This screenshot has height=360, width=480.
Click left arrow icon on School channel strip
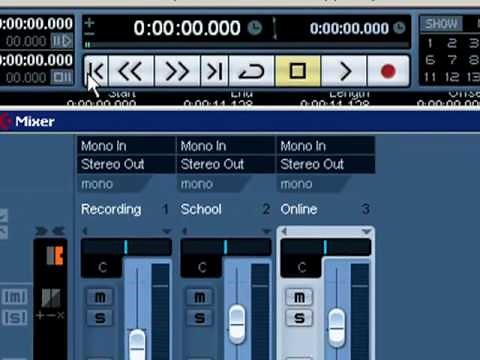point(184,231)
